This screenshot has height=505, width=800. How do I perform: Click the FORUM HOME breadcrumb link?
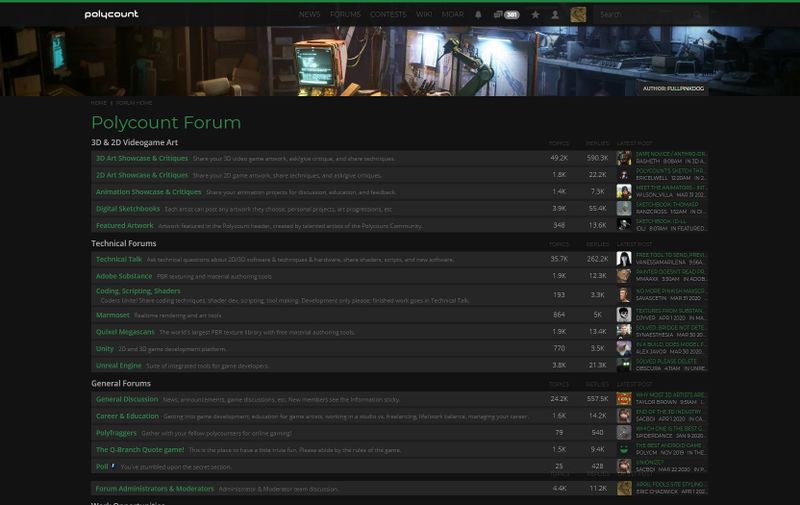[x=134, y=103]
